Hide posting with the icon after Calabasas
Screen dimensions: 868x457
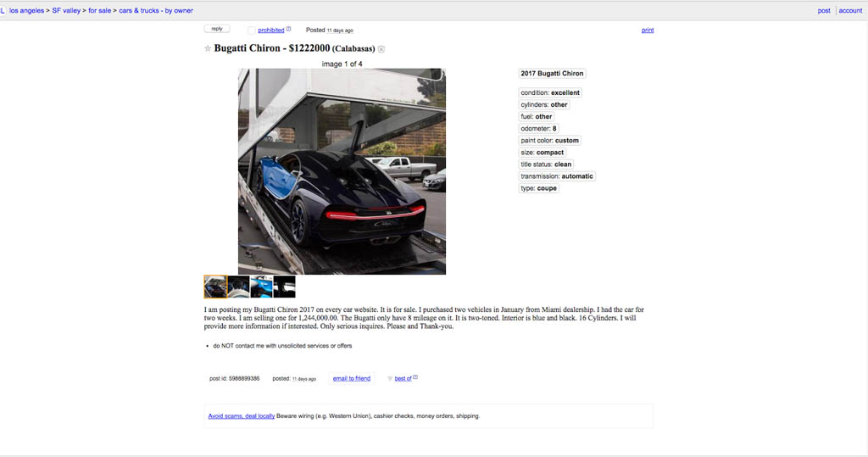click(x=381, y=49)
